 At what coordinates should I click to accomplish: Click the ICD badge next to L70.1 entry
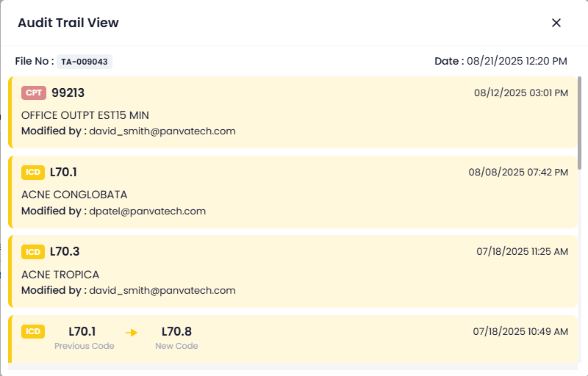pyautogui.click(x=33, y=172)
